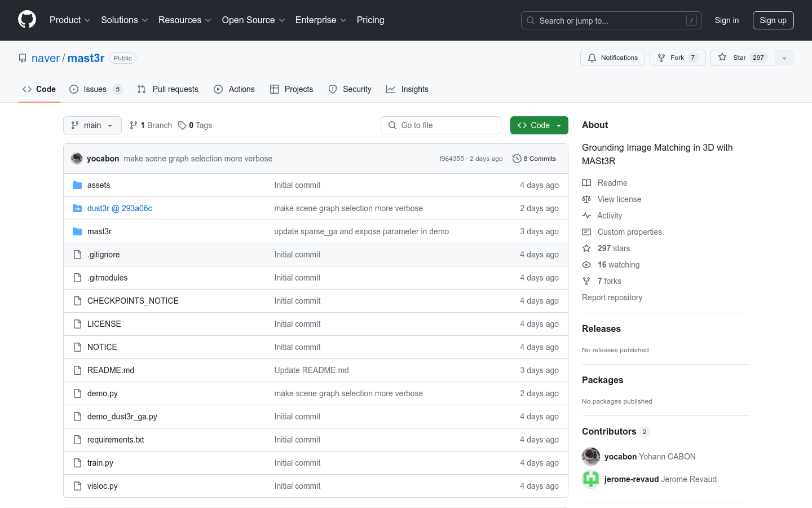Open the dust3r @ 293a06c submodule
The width and height of the screenshot is (812, 508).
click(120, 208)
